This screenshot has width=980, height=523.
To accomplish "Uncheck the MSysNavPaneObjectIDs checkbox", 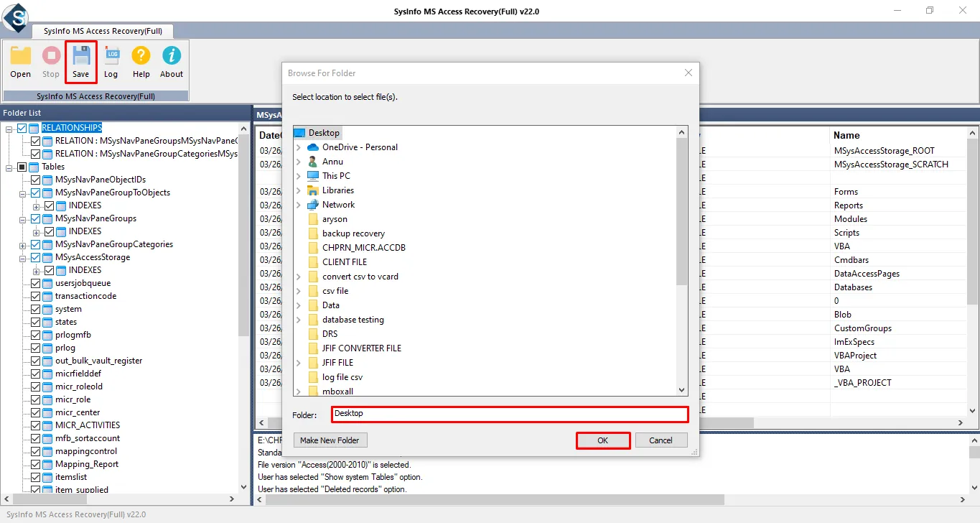I will click(35, 180).
